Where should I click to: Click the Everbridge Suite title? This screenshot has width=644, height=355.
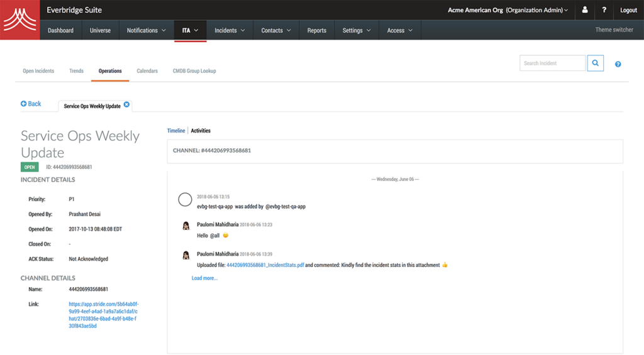(74, 10)
